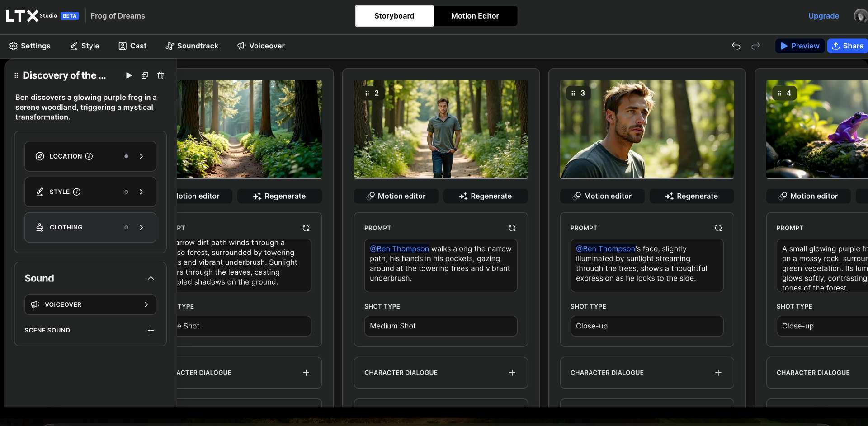
Task: Click the Upgrade link
Action: tap(823, 16)
